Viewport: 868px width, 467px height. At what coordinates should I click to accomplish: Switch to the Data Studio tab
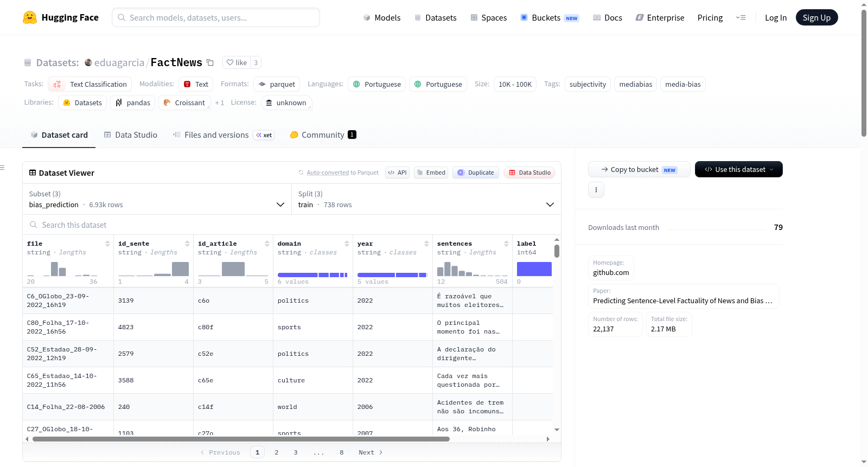coord(131,135)
